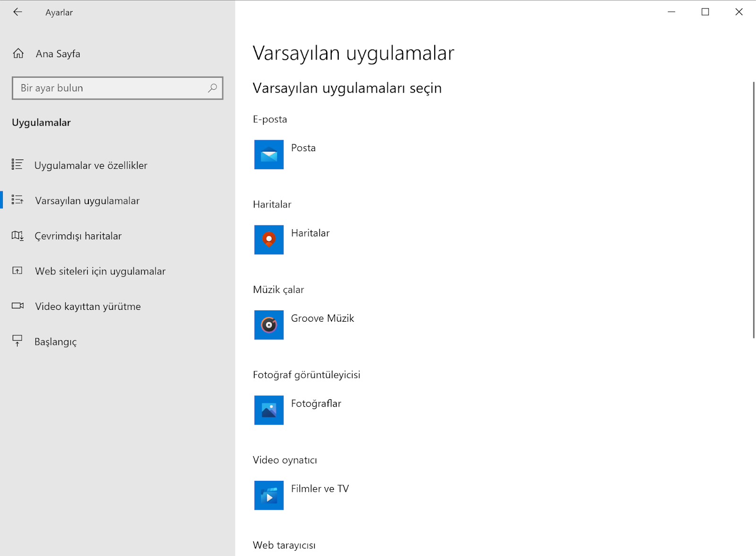Click the Groove Müzik app icon

pyautogui.click(x=269, y=325)
